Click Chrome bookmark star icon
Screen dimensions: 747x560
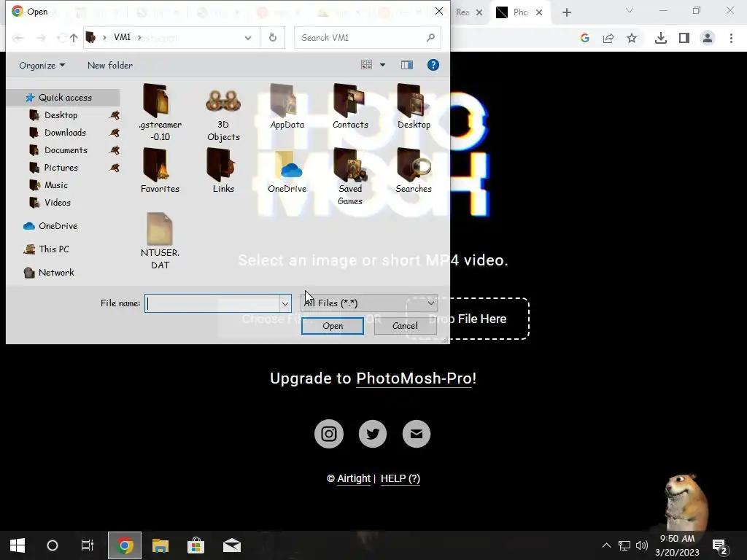click(631, 38)
